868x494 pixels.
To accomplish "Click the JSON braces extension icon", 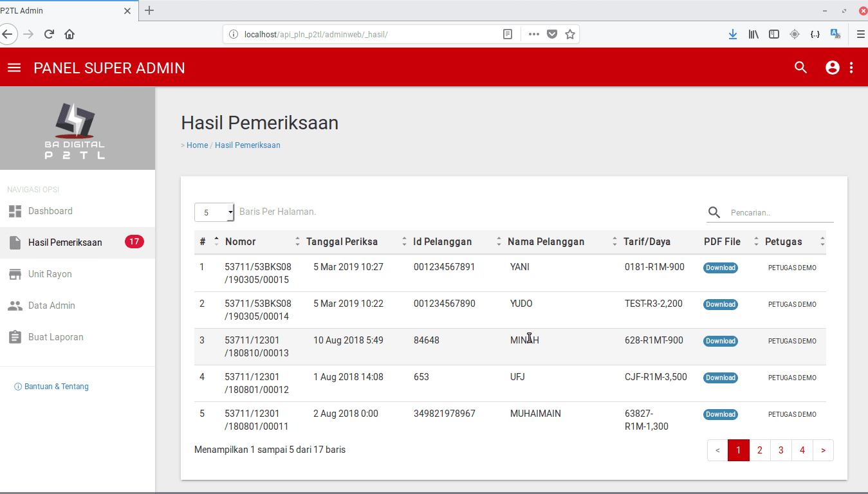I will click(x=815, y=34).
